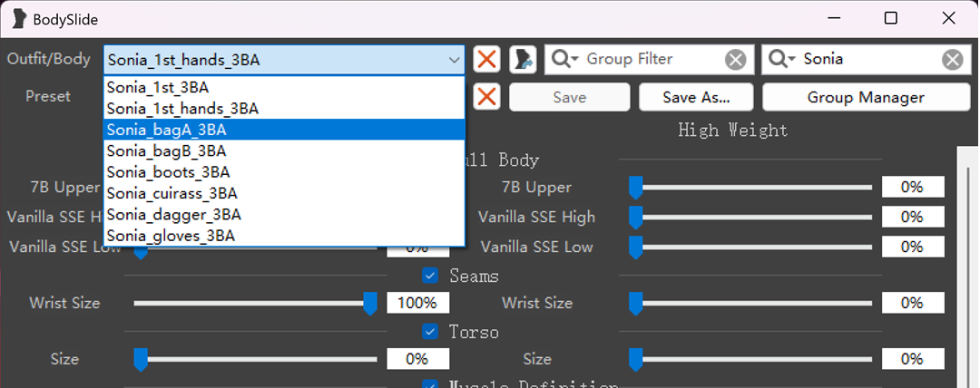Viewport: 980px width, 388px height.
Task: Click the high weight 7B Upper value field
Action: (x=913, y=188)
